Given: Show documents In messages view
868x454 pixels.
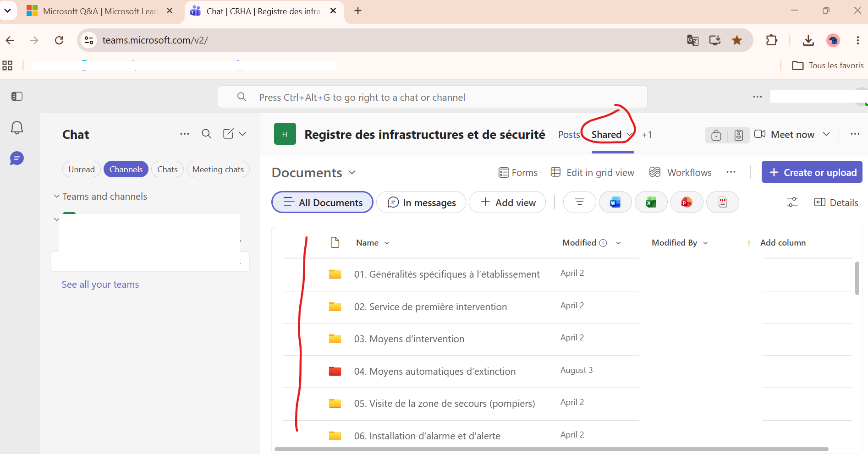Looking at the screenshot, I should [421, 202].
